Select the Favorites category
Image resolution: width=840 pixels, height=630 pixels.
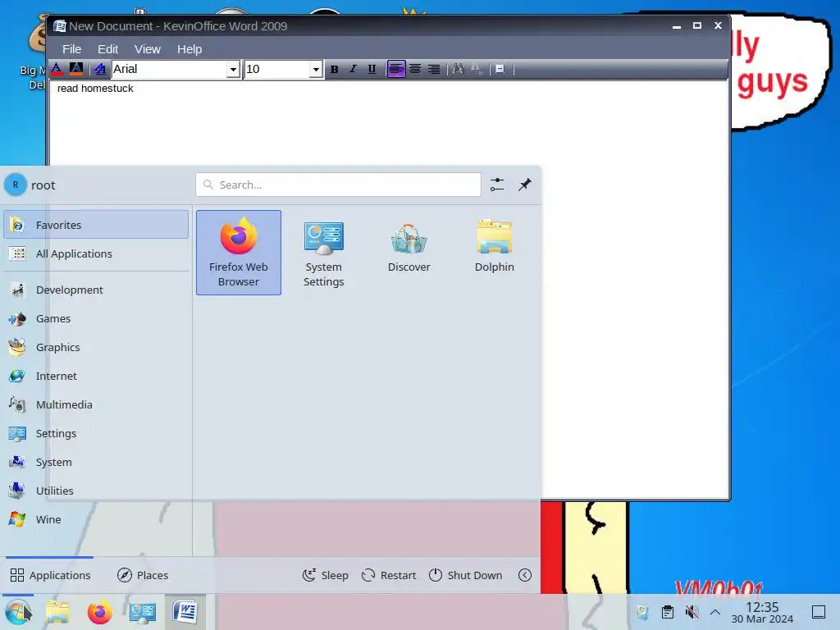tap(96, 225)
